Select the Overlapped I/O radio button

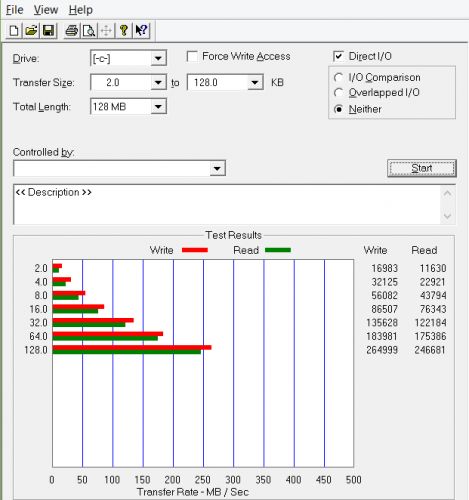pos(338,92)
